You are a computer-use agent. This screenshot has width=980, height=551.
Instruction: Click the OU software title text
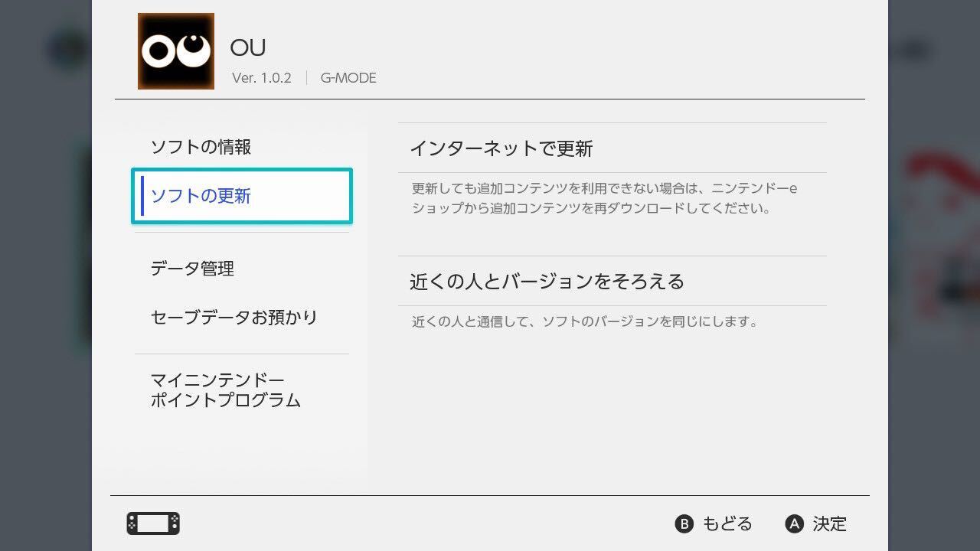248,47
